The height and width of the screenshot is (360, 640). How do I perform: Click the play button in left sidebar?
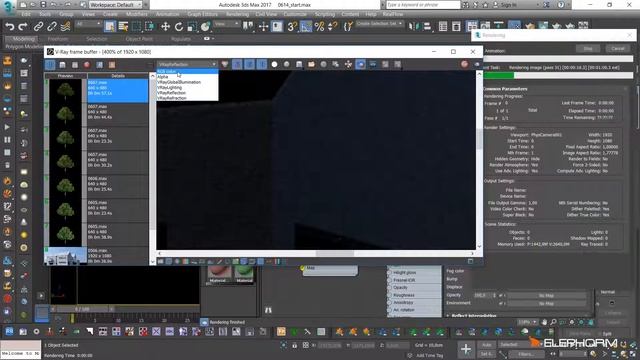[7, 127]
